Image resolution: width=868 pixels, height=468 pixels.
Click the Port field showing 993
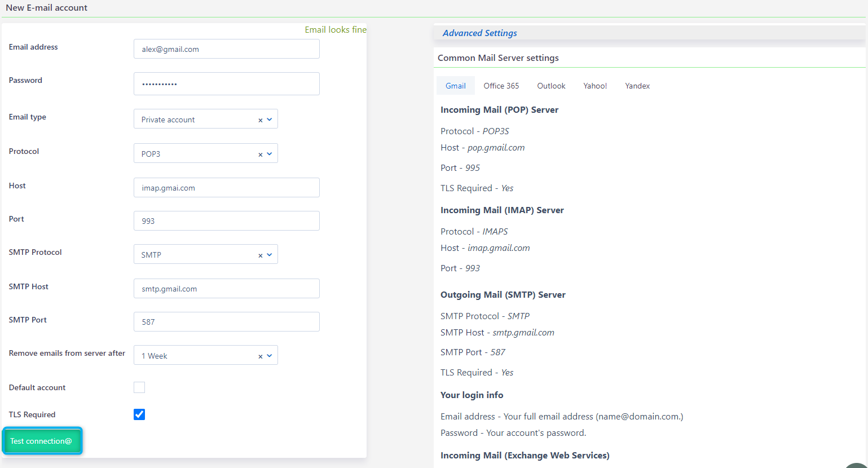click(227, 221)
